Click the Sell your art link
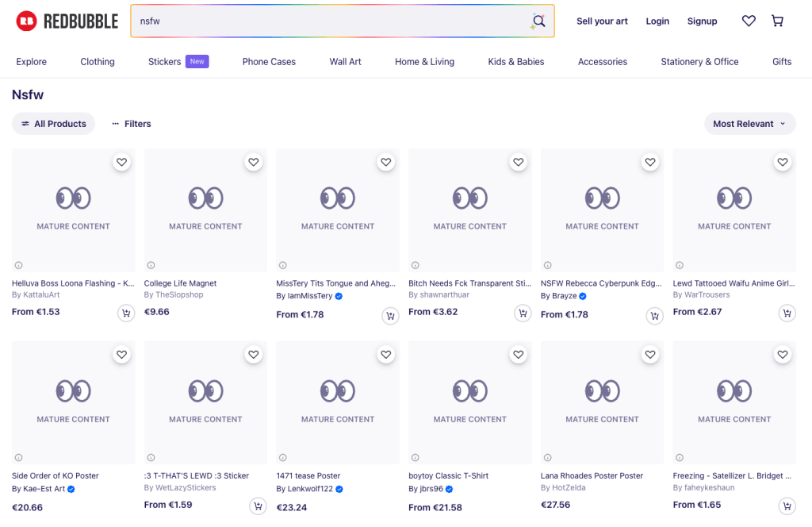 [602, 21]
